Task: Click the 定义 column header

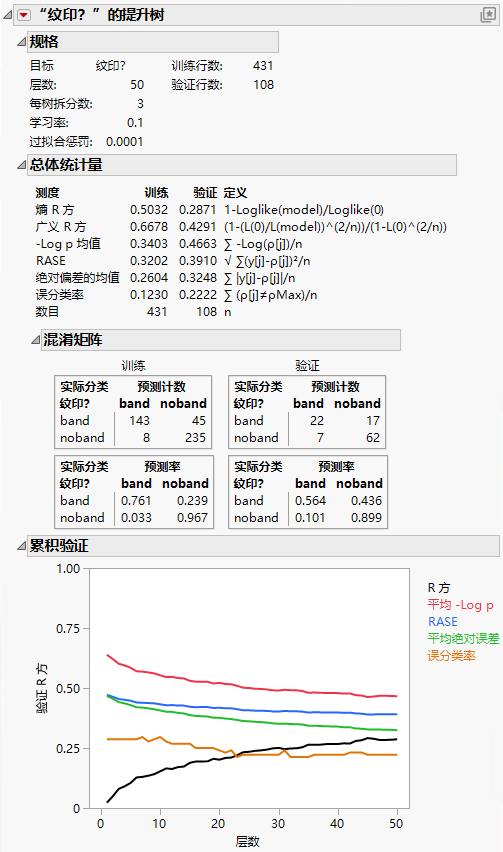Action: pyautogui.click(x=235, y=193)
